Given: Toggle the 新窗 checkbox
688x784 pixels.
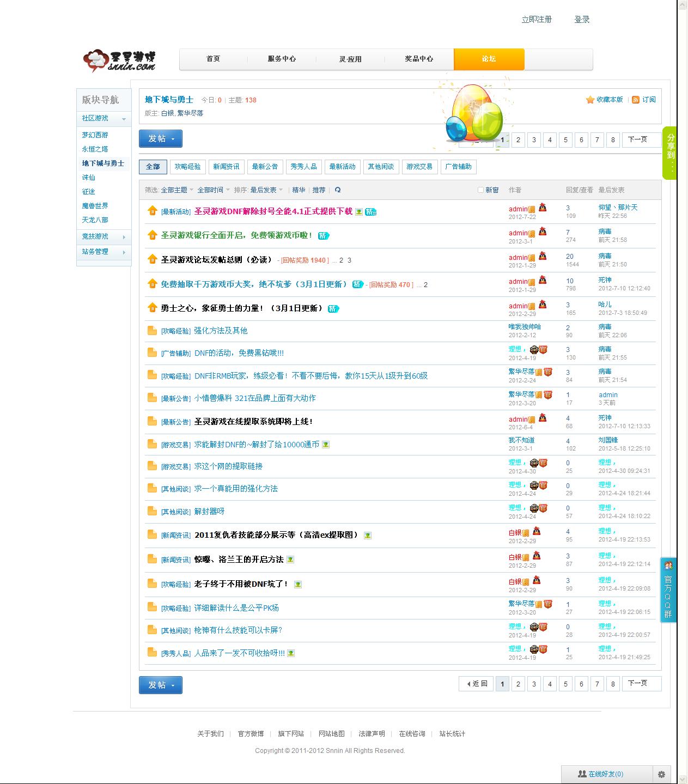Looking at the screenshot, I should pos(480,190).
